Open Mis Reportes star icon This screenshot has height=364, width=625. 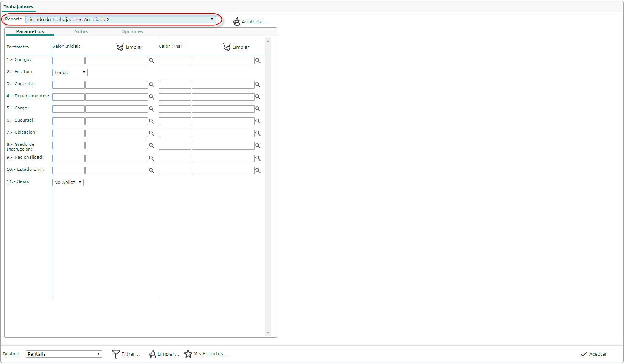pos(188,354)
